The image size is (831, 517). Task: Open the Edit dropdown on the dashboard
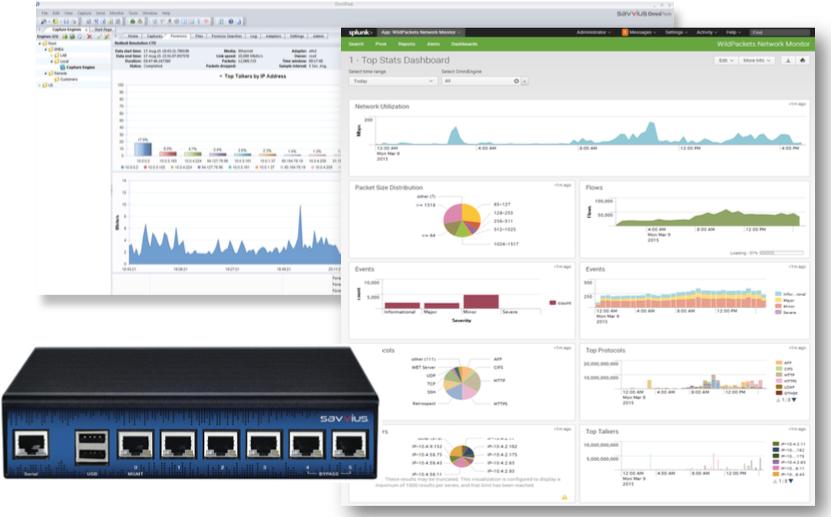coord(725,60)
